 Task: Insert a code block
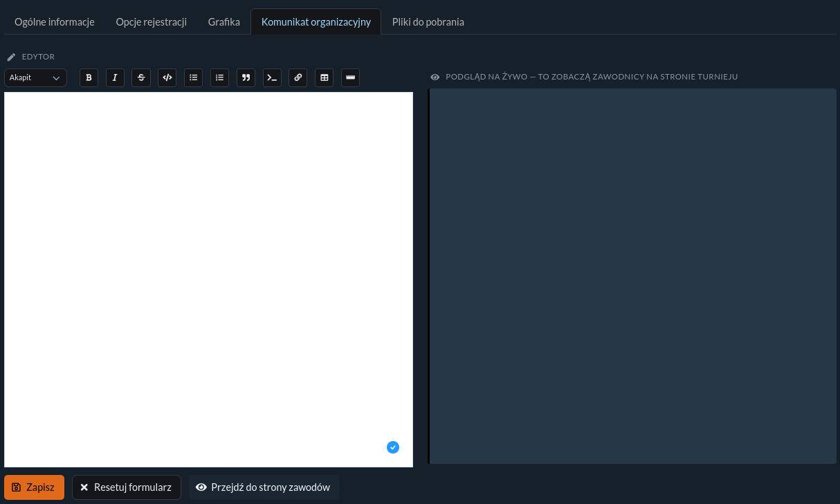[272, 77]
